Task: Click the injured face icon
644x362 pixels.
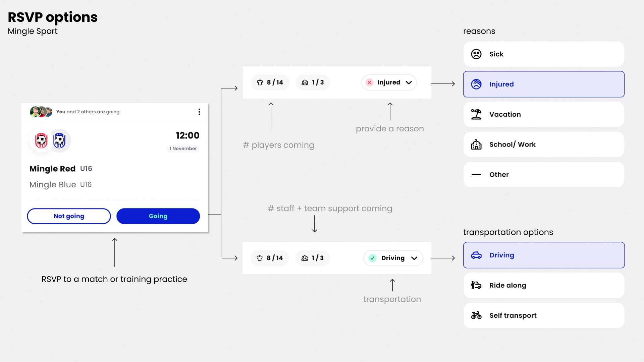Action: click(476, 84)
